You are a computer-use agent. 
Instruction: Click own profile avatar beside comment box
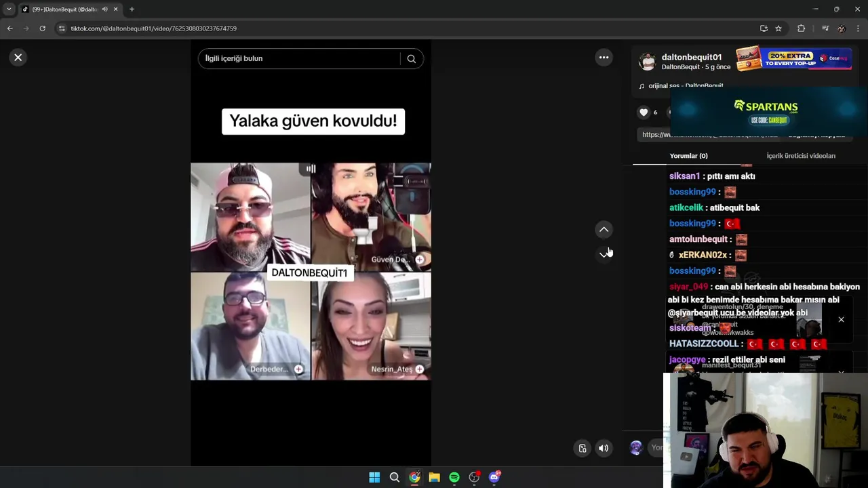636,447
